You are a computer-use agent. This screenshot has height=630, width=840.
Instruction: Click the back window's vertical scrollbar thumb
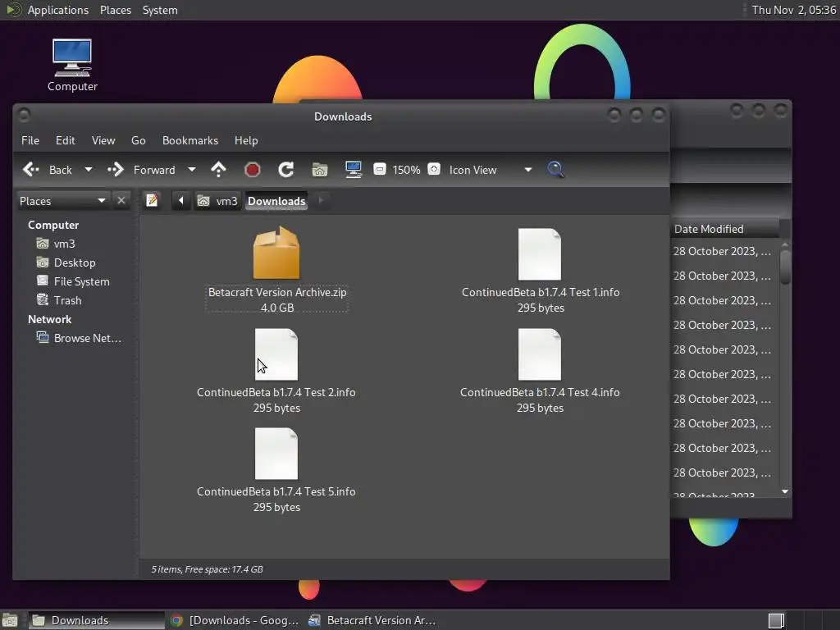pyautogui.click(x=785, y=267)
